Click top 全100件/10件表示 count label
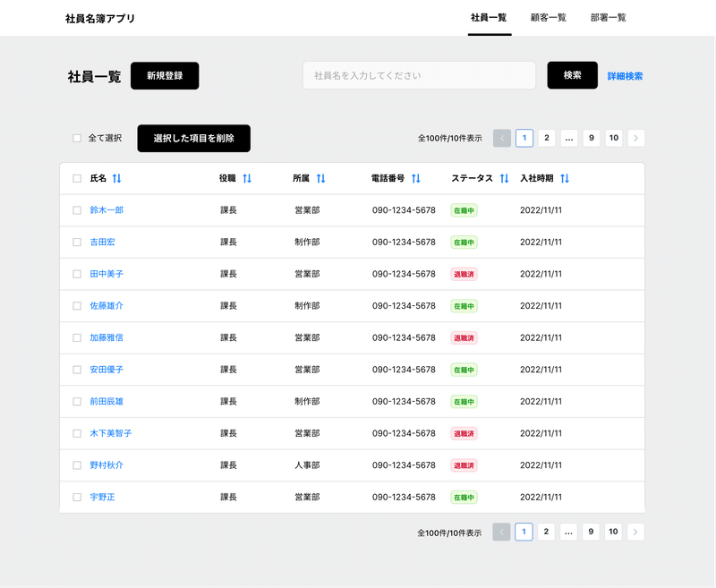The image size is (716, 588). click(450, 139)
